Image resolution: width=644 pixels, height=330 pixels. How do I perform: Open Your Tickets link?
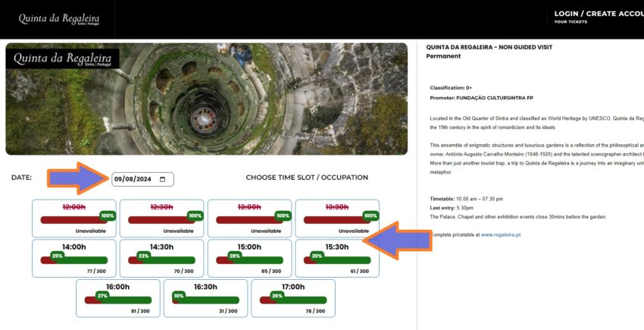pos(571,22)
